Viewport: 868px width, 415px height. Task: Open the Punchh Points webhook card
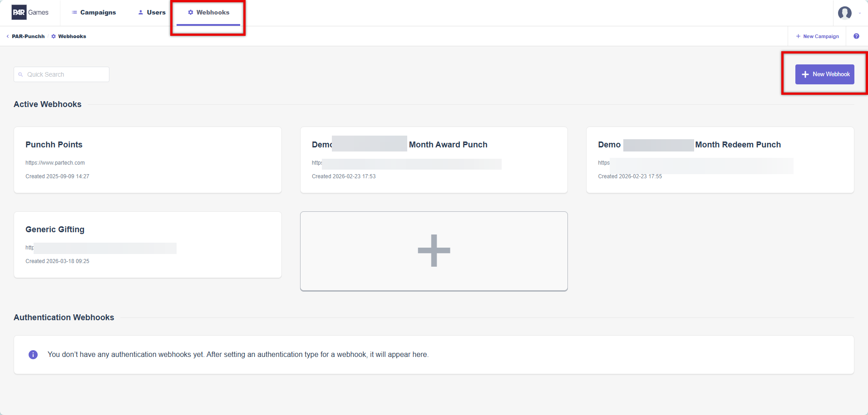point(148,160)
